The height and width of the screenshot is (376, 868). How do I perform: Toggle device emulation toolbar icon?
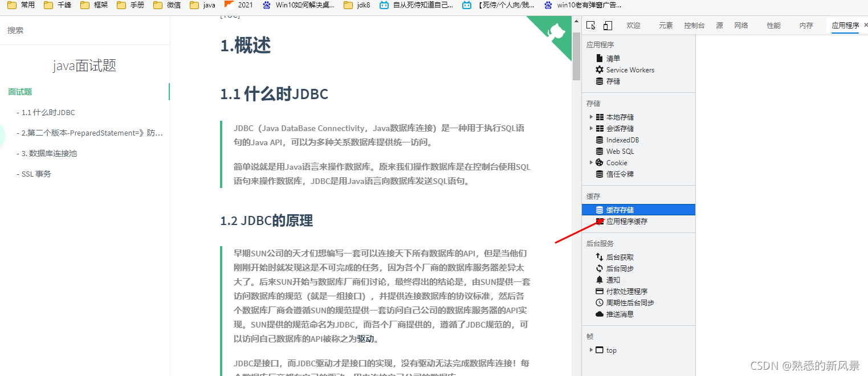point(608,25)
